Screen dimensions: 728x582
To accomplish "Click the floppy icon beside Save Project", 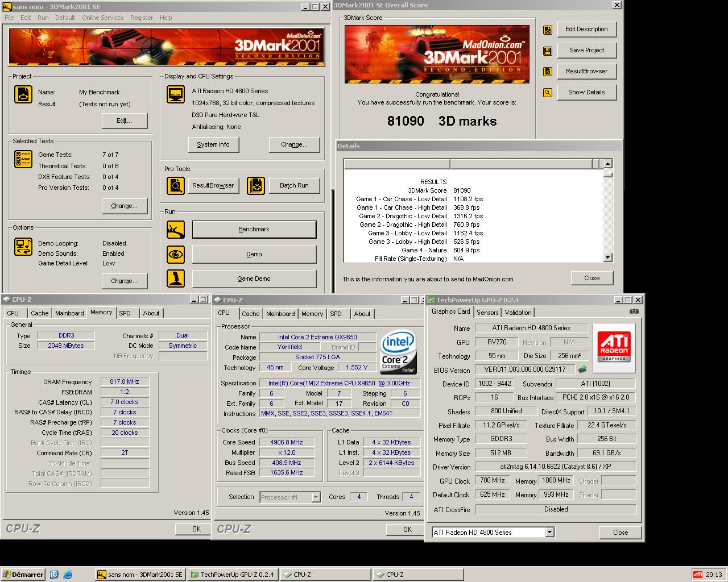I will pos(548,51).
